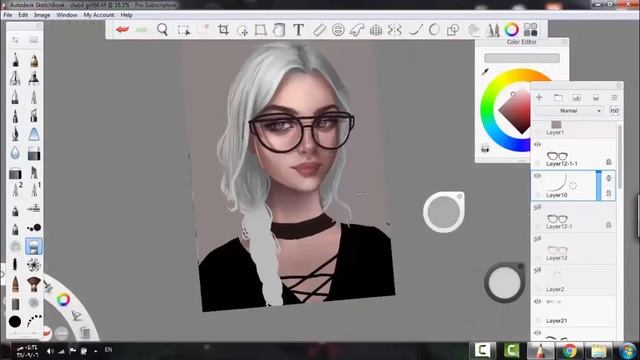The width and height of the screenshot is (640, 360).
Task: Click the layer opacity value 100
Action: pos(614,111)
